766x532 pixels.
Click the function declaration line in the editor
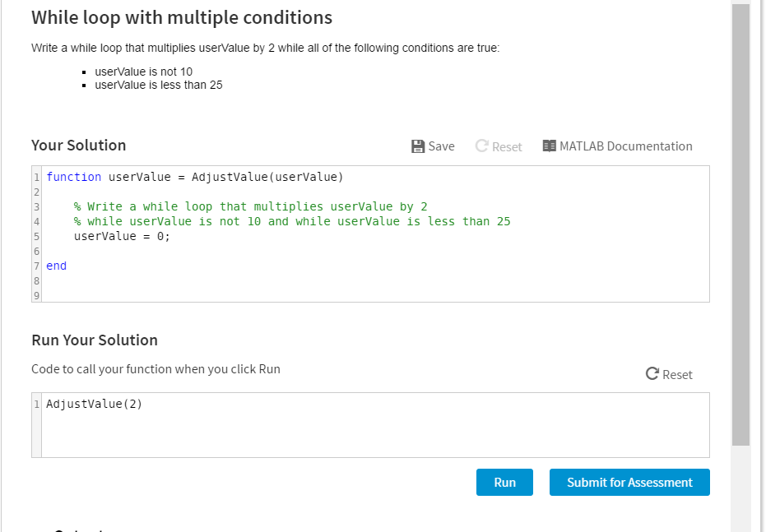[x=194, y=177]
